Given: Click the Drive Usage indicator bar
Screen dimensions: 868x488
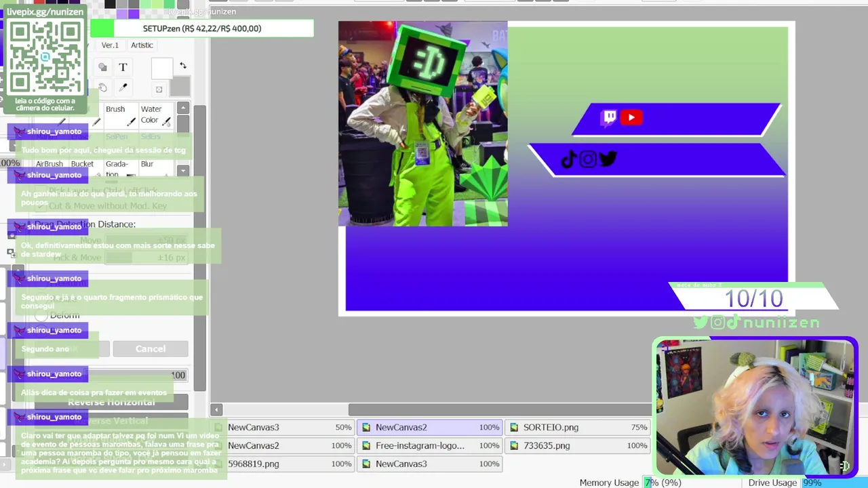Looking at the screenshot, I should [834, 483].
